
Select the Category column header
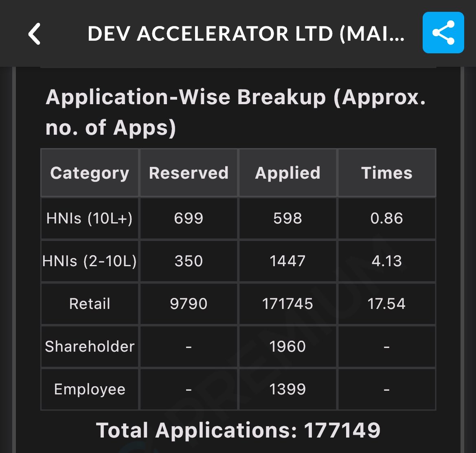tap(89, 173)
